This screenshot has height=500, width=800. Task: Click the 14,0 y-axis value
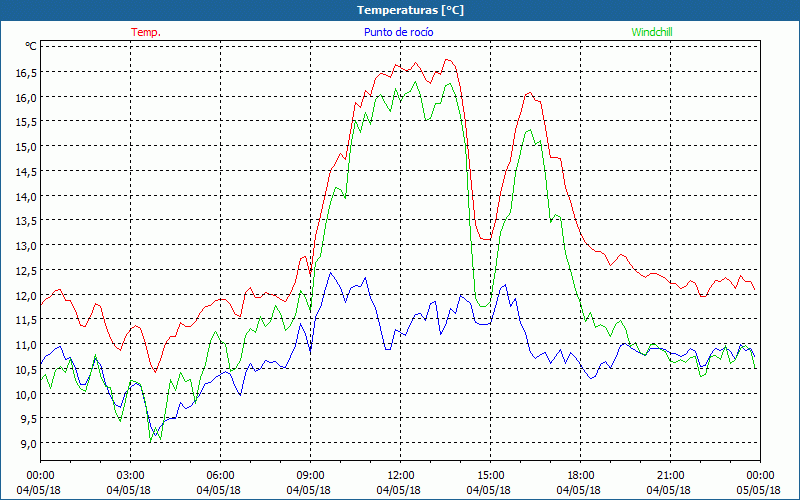pyautogui.click(x=26, y=196)
